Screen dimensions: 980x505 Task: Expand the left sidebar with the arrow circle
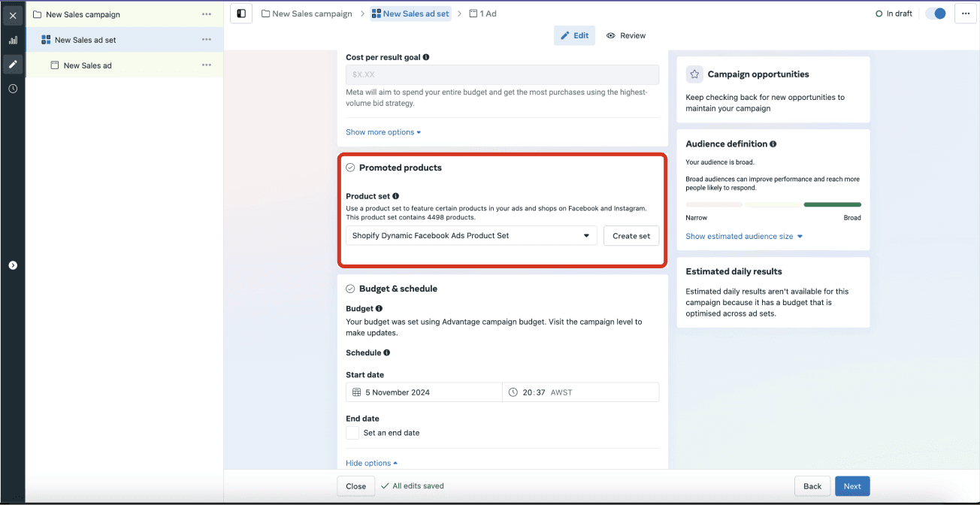(x=13, y=265)
